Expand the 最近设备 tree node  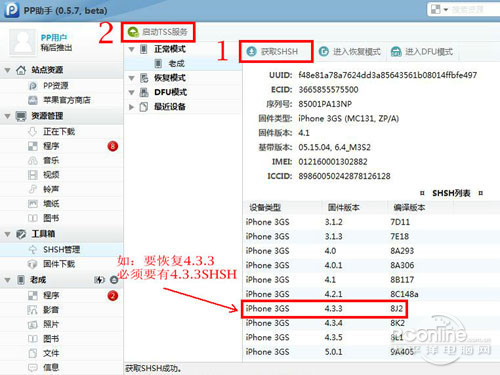click(x=132, y=107)
